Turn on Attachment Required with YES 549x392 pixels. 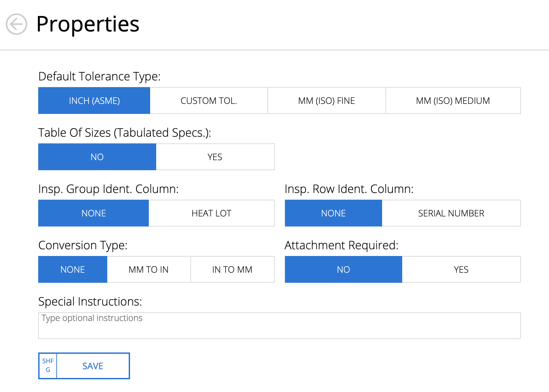[461, 269]
